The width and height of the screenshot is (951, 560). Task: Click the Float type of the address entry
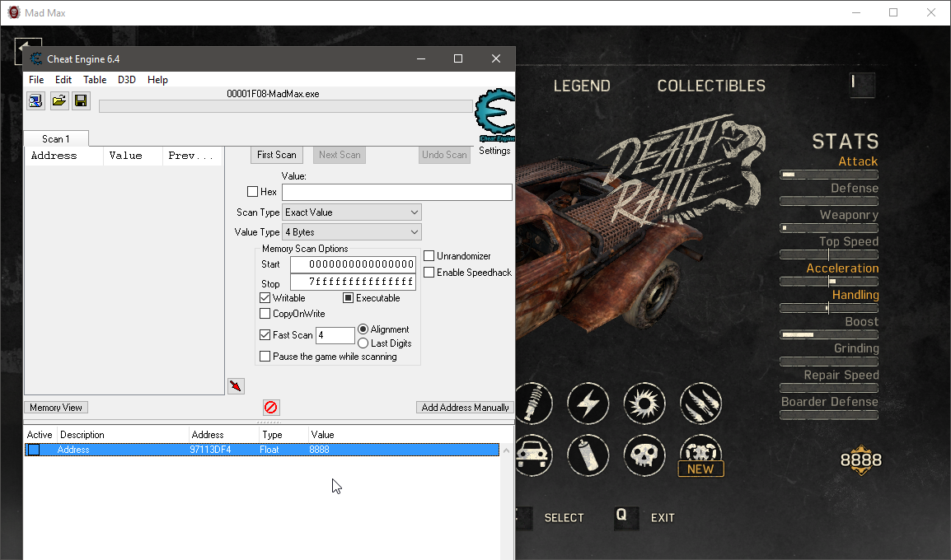click(x=269, y=450)
